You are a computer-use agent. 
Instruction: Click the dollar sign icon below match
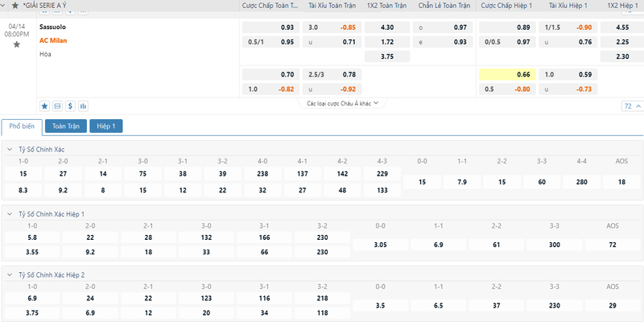(70, 106)
